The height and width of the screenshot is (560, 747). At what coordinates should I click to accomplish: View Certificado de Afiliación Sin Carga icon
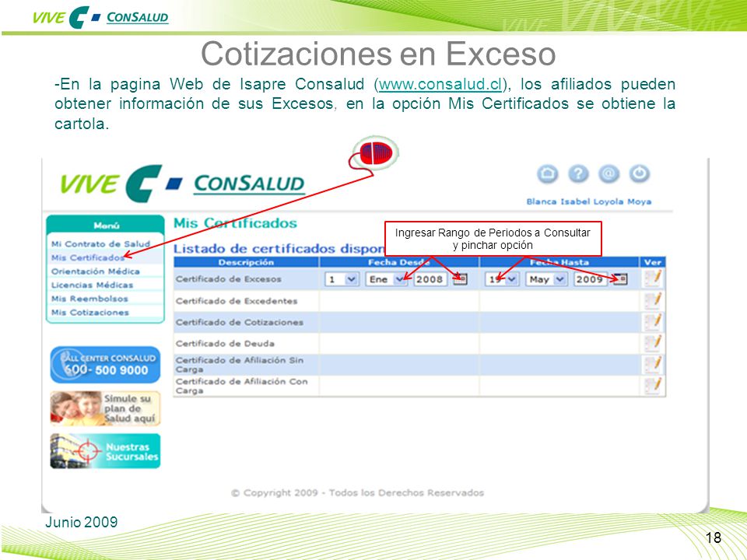click(653, 365)
